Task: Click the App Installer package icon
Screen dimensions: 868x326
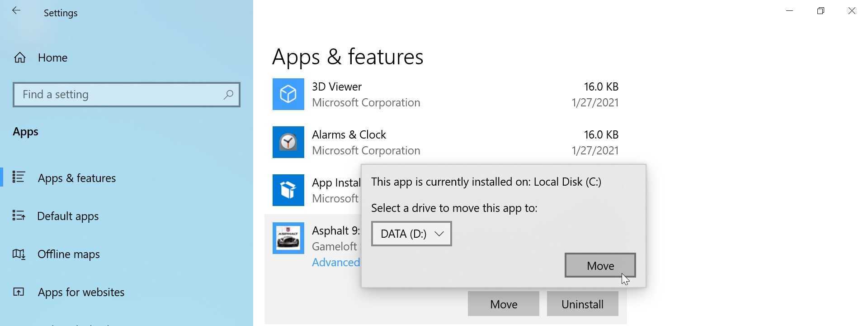Action: click(288, 190)
